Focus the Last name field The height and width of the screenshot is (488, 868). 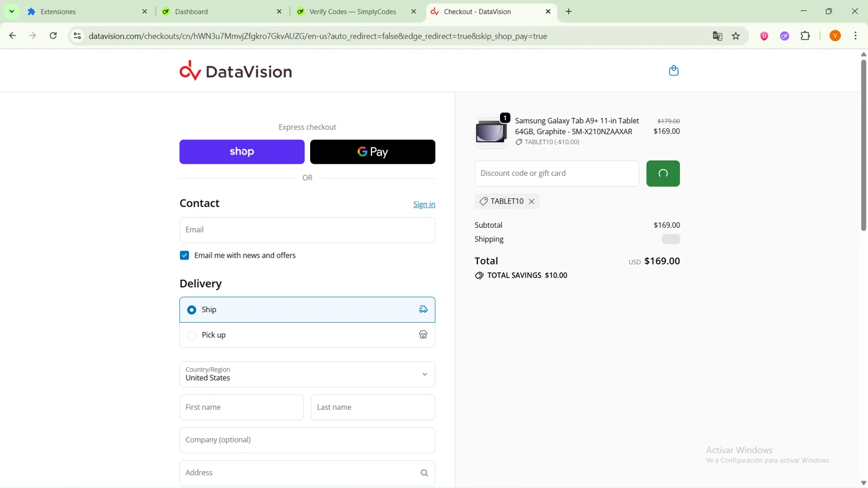point(373,407)
